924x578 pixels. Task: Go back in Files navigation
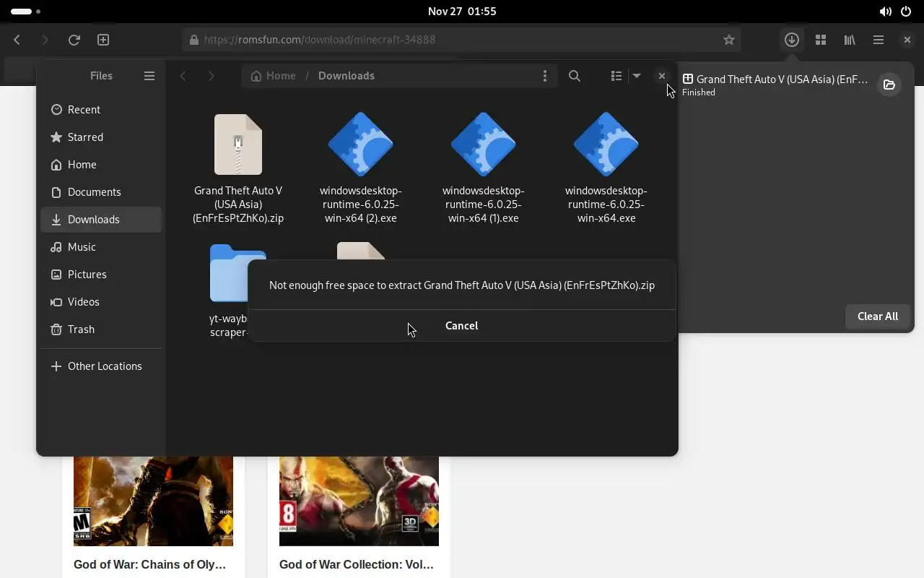[183, 76]
